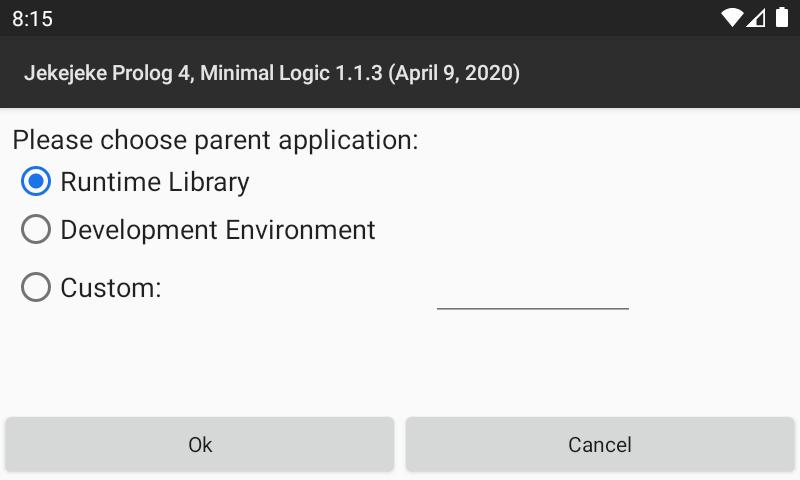The width and height of the screenshot is (800, 480).
Task: Click the "Please choose parent application:" prompt
Action: coord(215,139)
